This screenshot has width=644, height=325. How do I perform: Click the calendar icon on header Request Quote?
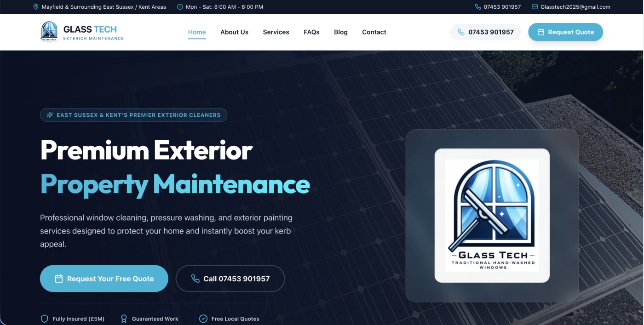[x=541, y=32]
